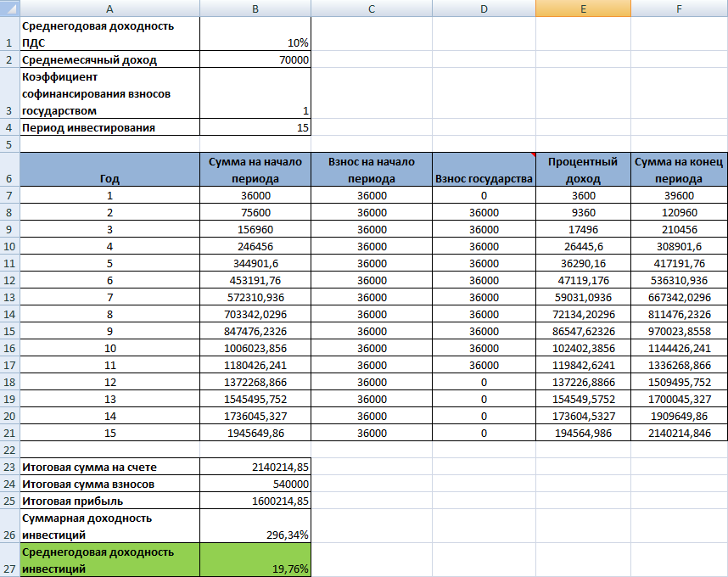Click the 'Процентный доход' header cell
This screenshot has width=728, height=577.
pyautogui.click(x=583, y=170)
